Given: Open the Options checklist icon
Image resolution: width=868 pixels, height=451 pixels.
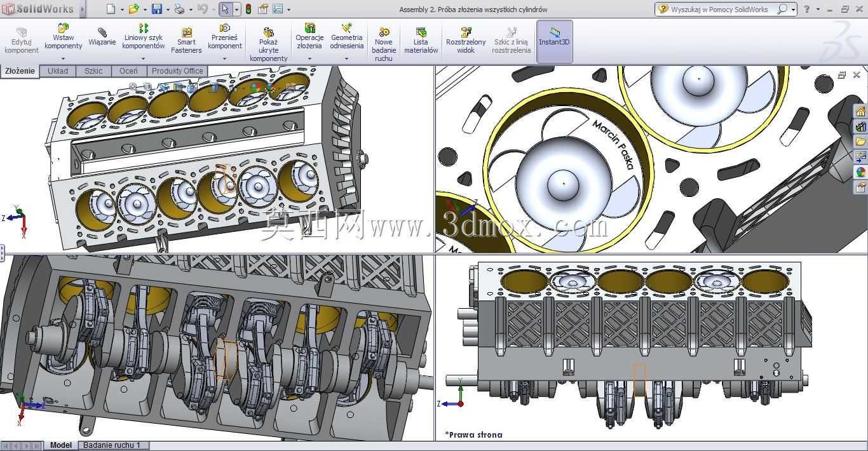Looking at the screenshot, I should click(278, 9).
